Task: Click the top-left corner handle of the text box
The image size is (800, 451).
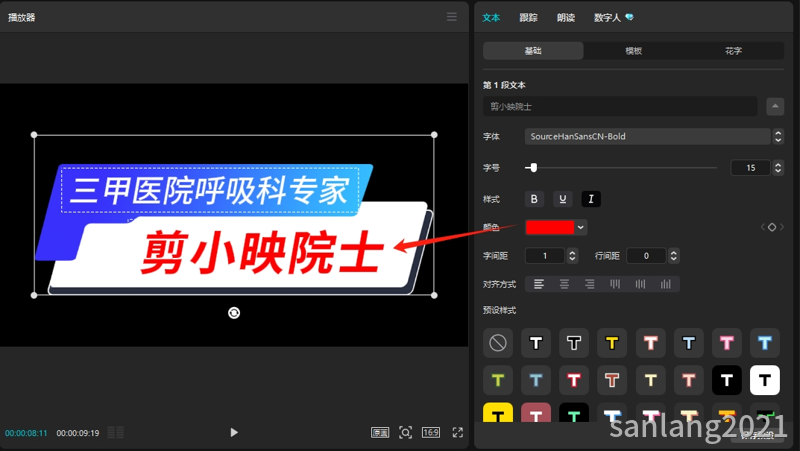Action: (34, 135)
